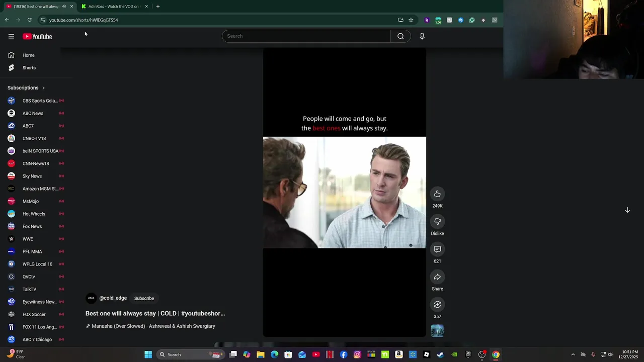Open Windows Start menu
This screenshot has width=644, height=362.
[x=148, y=354]
